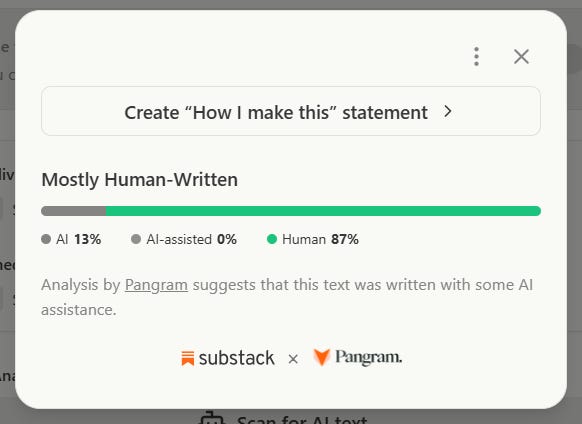Viewport: 582px width, 424px height.
Task: Click the Pangram wordmark in footer
Action: coord(369,357)
